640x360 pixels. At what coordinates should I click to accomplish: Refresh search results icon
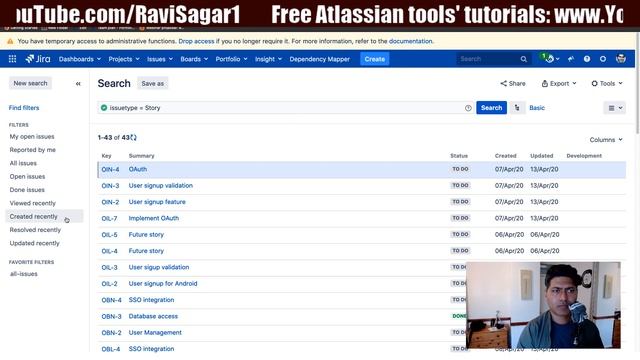tap(133, 138)
